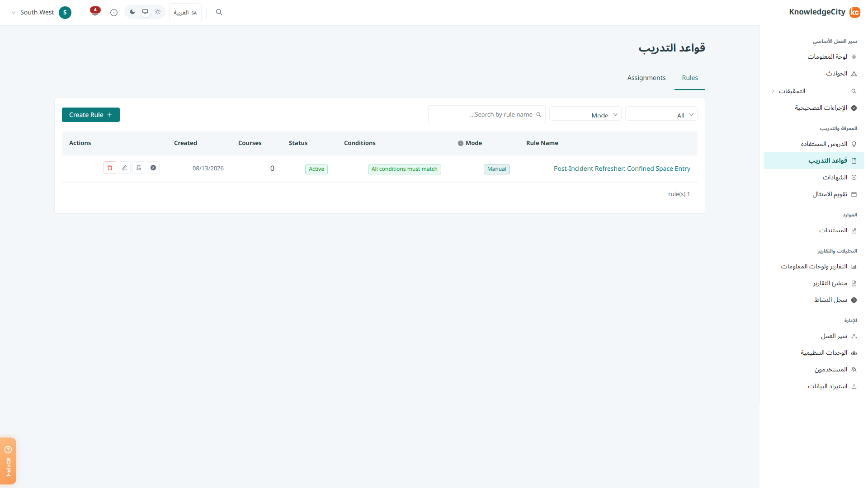The image size is (868, 488).
Task: Click the Active status badge
Action: pyautogui.click(x=316, y=169)
